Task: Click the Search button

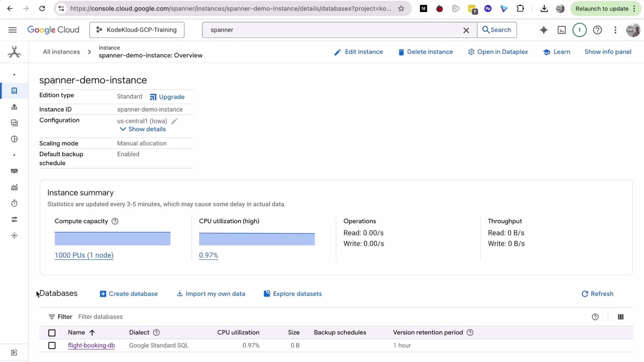Action: (497, 30)
